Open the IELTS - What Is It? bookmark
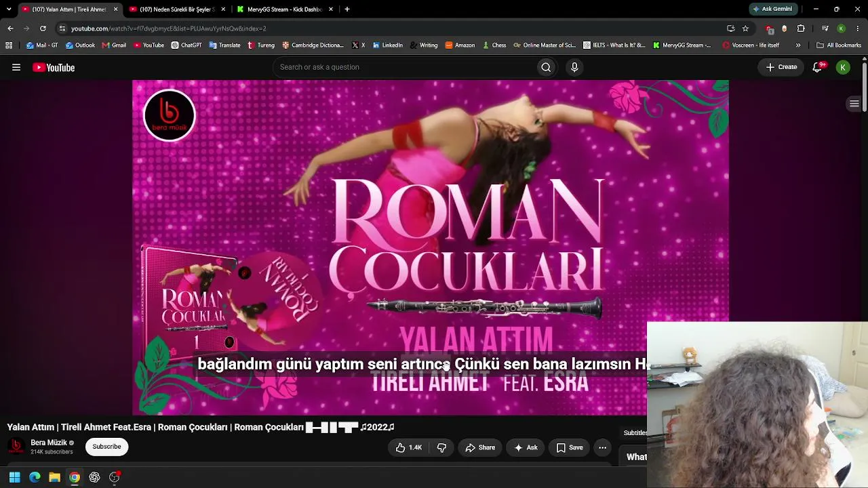The width and height of the screenshot is (868, 488). point(614,45)
